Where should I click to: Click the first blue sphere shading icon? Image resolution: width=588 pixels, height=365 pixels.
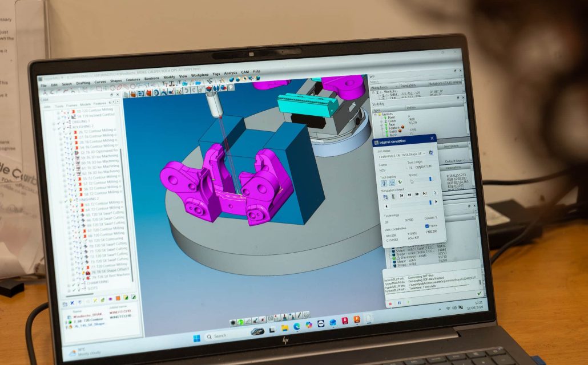(x=231, y=79)
